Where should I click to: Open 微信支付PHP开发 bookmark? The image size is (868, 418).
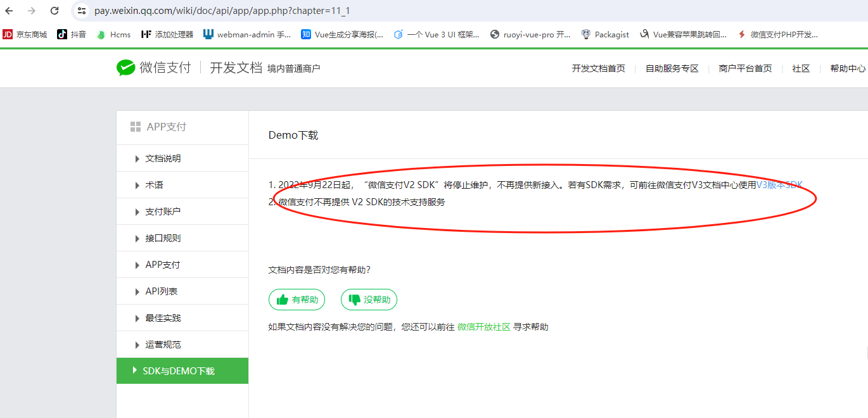tap(777, 35)
